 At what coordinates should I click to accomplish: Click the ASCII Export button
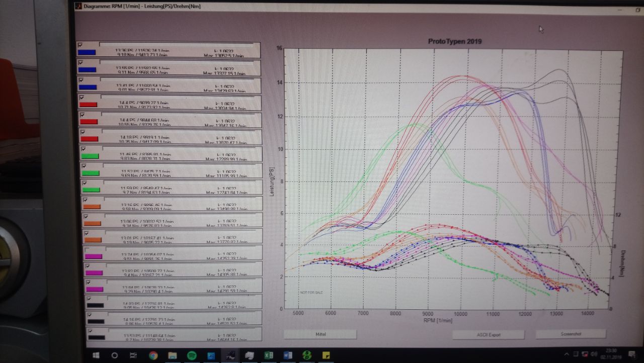pyautogui.click(x=488, y=334)
